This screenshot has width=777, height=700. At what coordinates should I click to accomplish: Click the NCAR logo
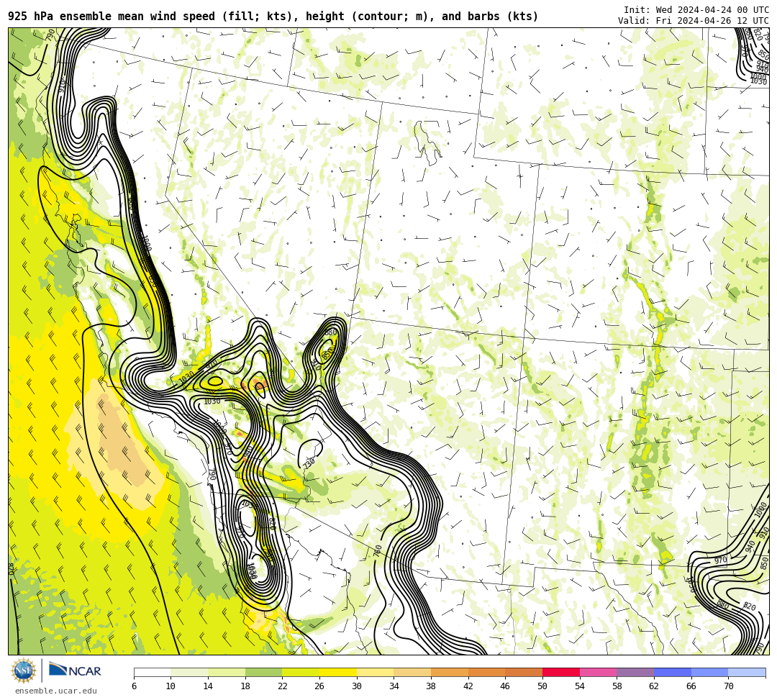coord(76,671)
